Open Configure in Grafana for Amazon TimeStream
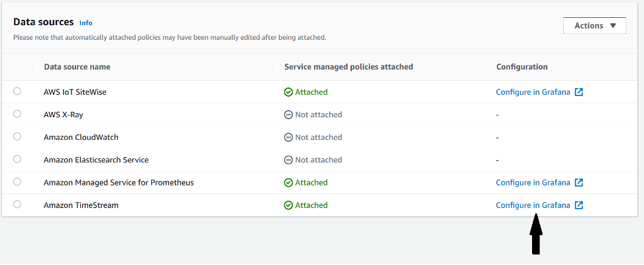The height and width of the screenshot is (265, 644). click(533, 205)
